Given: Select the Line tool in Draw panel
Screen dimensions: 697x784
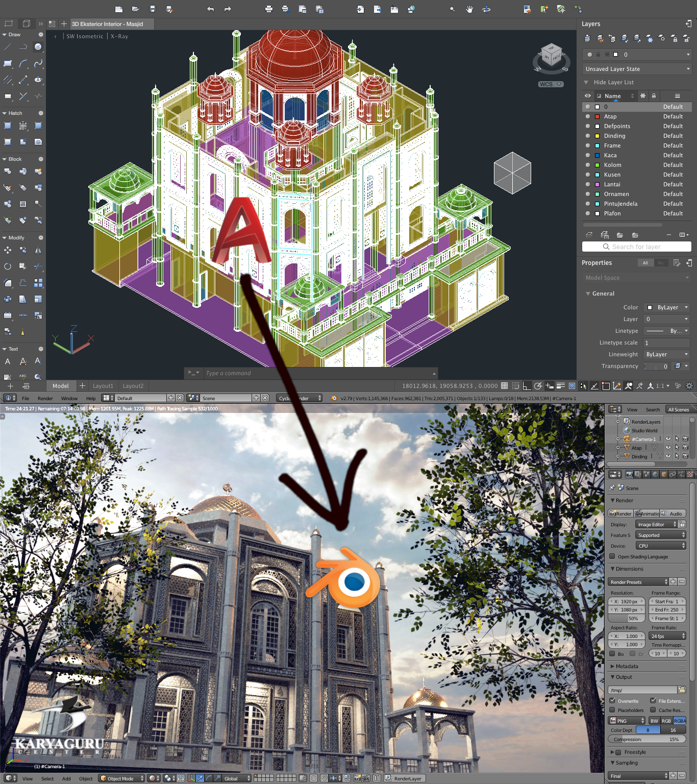Looking at the screenshot, I should click(8, 47).
